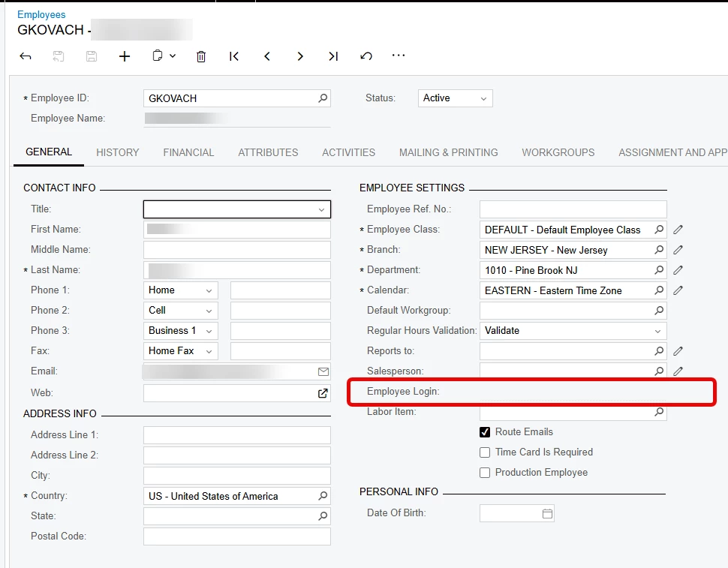Click the Email envelope icon
Image resolution: width=728 pixels, height=568 pixels.
coord(323,371)
